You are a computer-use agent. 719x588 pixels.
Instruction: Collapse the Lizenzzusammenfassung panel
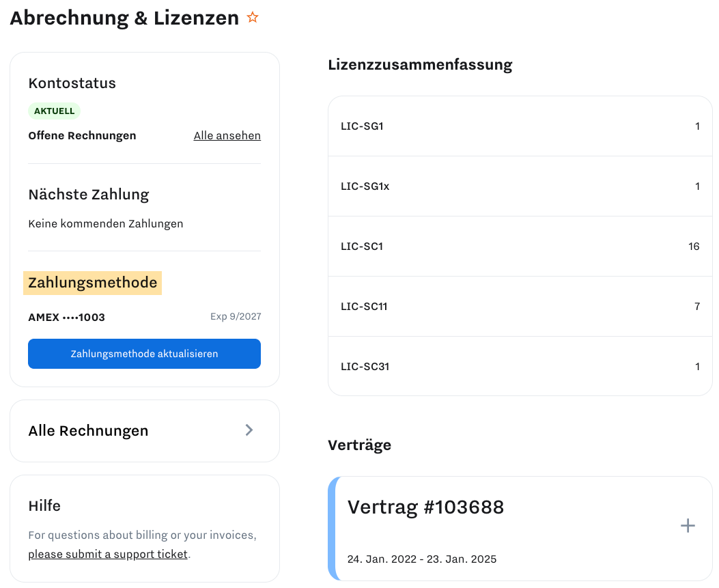tap(420, 64)
